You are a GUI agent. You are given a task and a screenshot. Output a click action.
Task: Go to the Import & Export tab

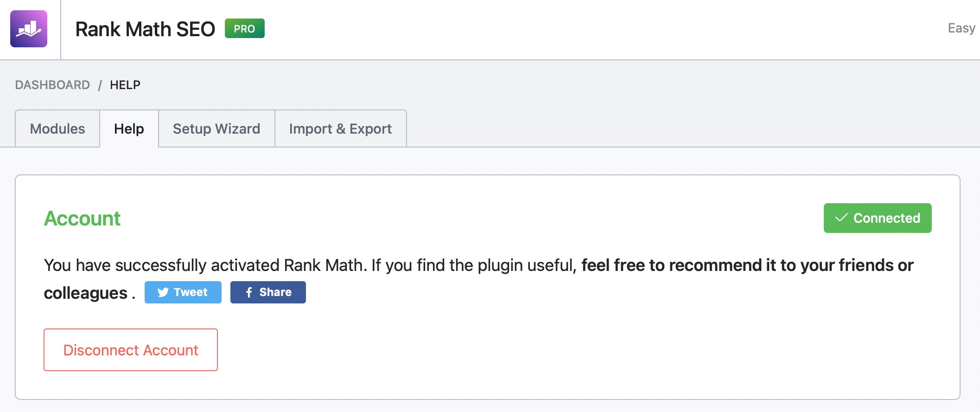click(x=340, y=129)
